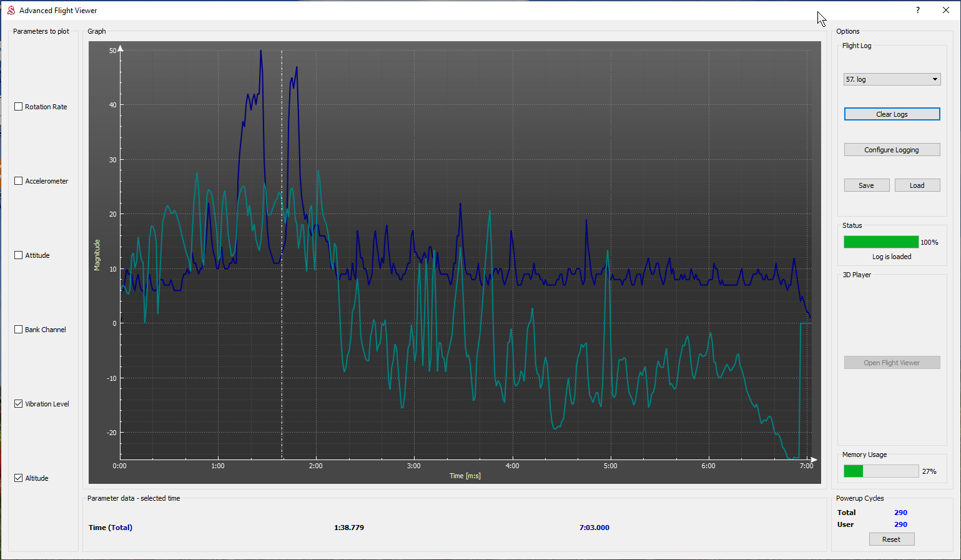Click the Memory Usage progress bar

coord(880,471)
